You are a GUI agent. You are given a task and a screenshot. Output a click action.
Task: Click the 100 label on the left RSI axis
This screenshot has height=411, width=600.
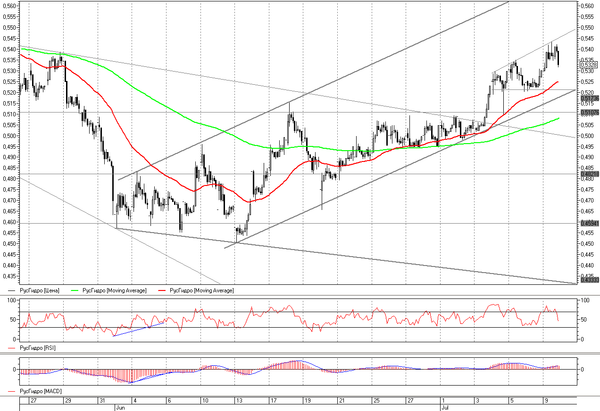coord(11,301)
